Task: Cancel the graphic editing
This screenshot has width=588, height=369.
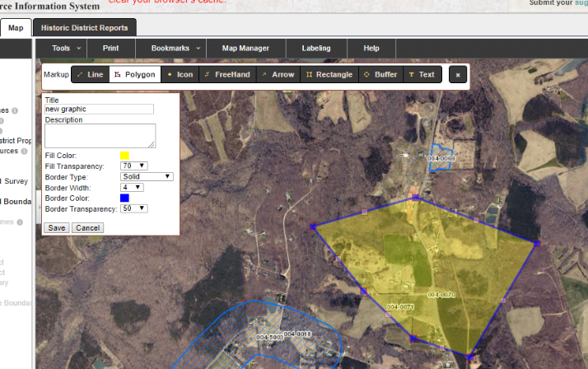Action: pyautogui.click(x=88, y=228)
